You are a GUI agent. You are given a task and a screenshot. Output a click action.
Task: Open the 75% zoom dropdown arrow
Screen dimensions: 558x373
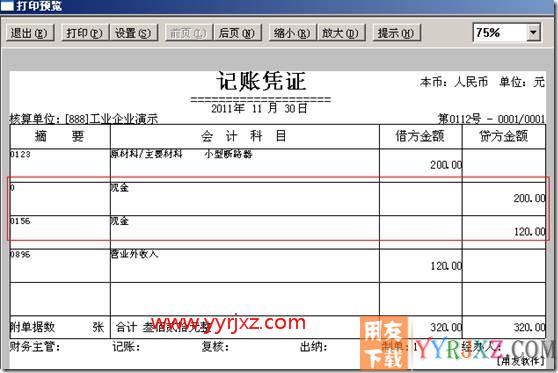pos(533,32)
